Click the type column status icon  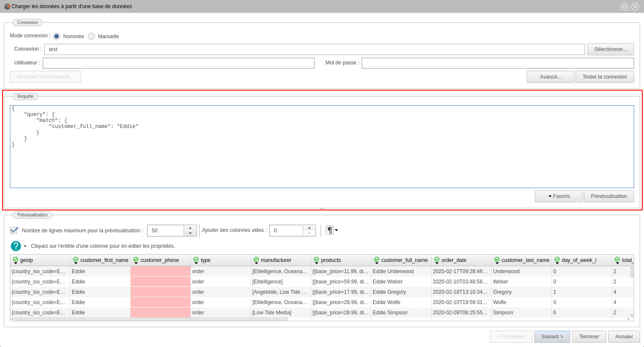(196, 260)
